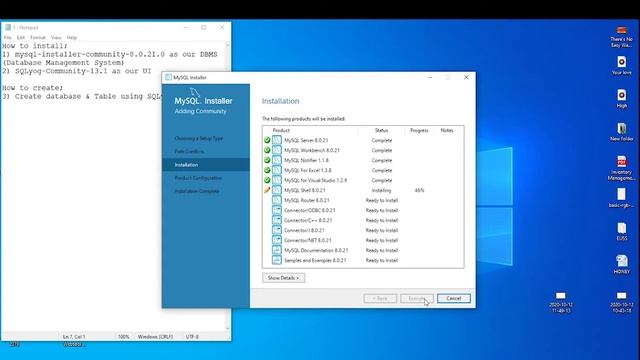Click the Back button in installer

[x=380, y=298]
